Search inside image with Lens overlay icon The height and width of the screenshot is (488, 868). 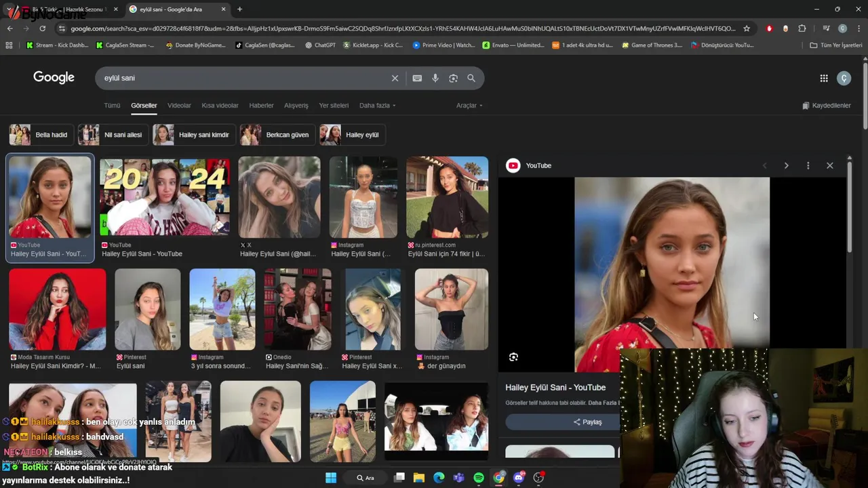pyautogui.click(x=513, y=357)
